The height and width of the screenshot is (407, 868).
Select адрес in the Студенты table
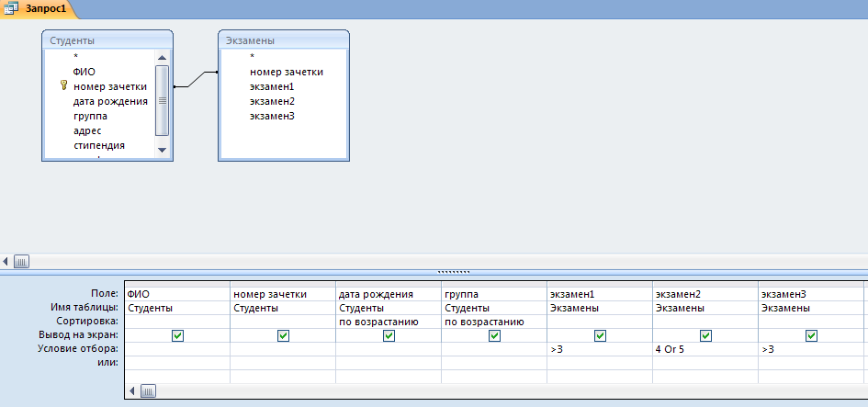pyautogui.click(x=87, y=131)
